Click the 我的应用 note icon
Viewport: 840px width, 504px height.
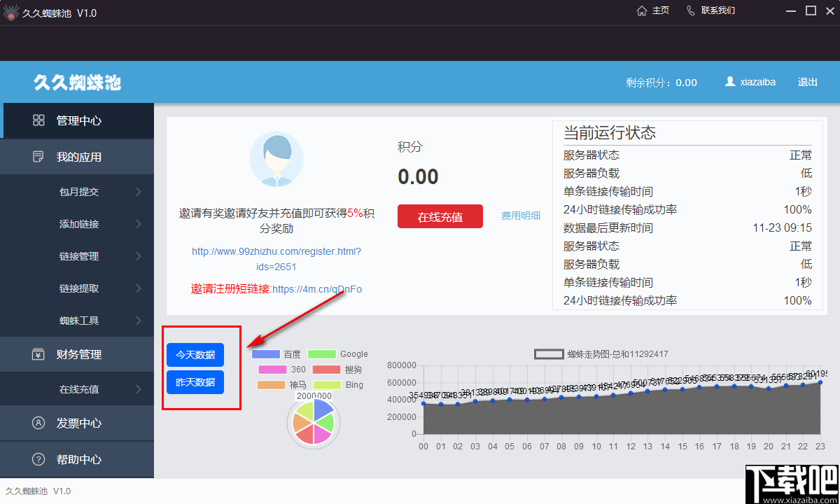tap(39, 157)
